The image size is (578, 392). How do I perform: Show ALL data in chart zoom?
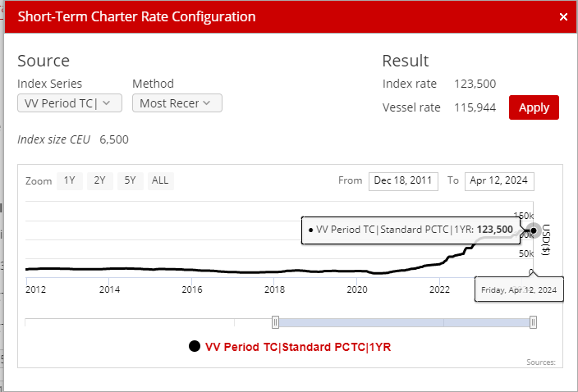pyautogui.click(x=160, y=180)
